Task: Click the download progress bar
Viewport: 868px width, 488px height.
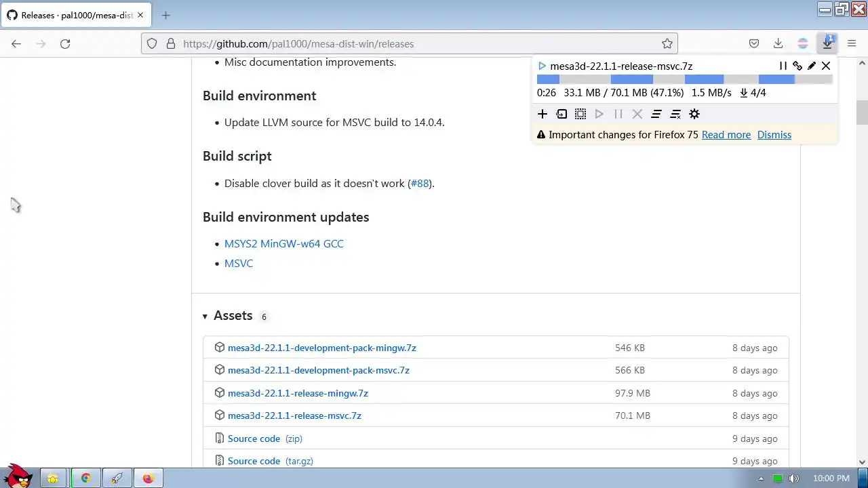Action: click(684, 79)
